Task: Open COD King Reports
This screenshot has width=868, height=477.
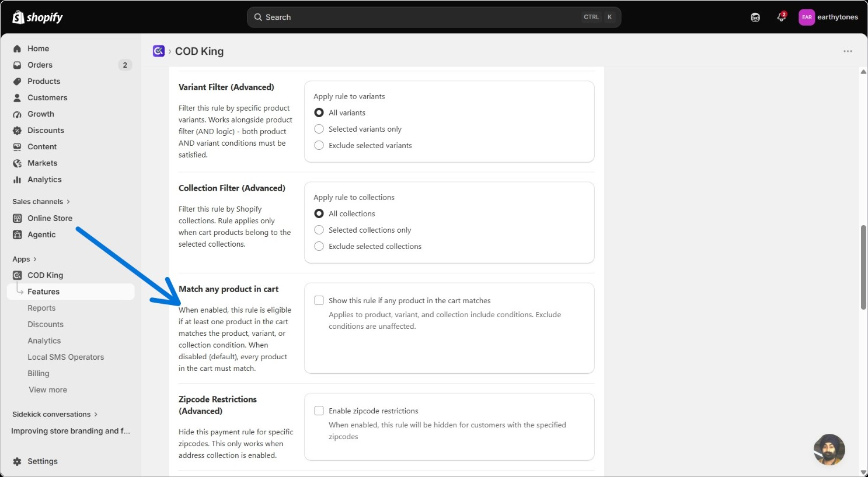Action: [x=41, y=308]
